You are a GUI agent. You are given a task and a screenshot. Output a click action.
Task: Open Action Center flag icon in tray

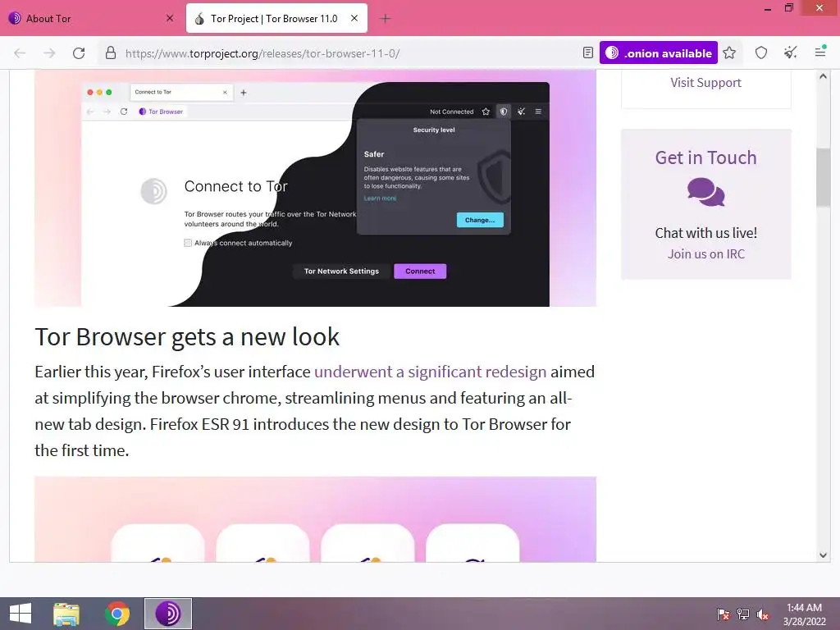coord(724,614)
